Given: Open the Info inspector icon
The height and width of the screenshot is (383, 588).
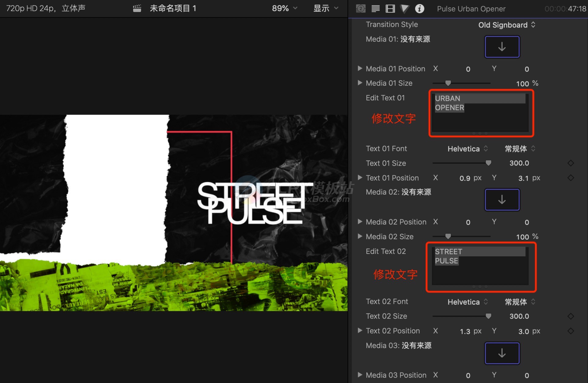Looking at the screenshot, I should [x=419, y=9].
